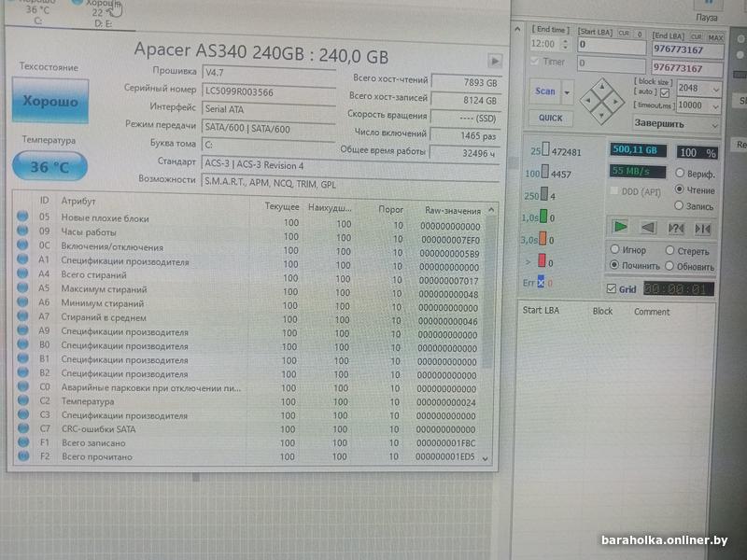Click status circle for attribute F2

pyautogui.click(x=22, y=456)
